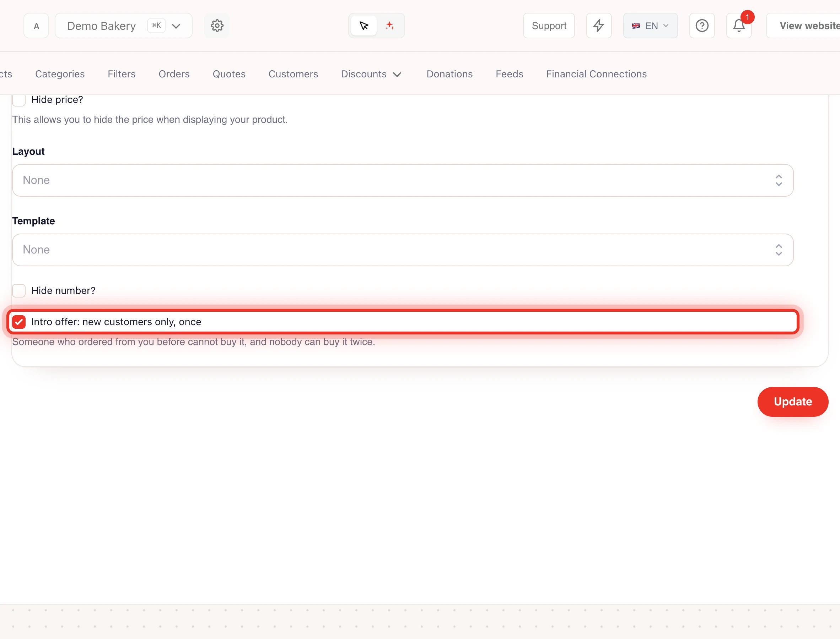Viewport: 840px width, 639px height.
Task: Open the Layout dropdown
Action: click(x=403, y=180)
